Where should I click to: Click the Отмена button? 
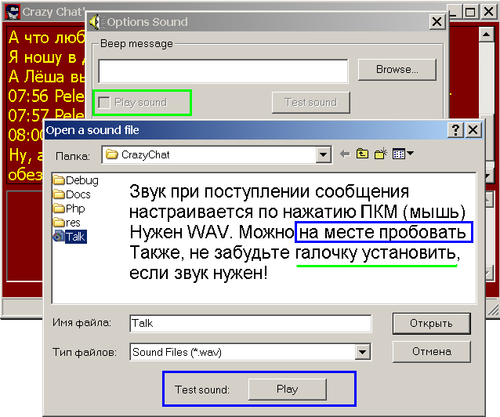pos(432,351)
